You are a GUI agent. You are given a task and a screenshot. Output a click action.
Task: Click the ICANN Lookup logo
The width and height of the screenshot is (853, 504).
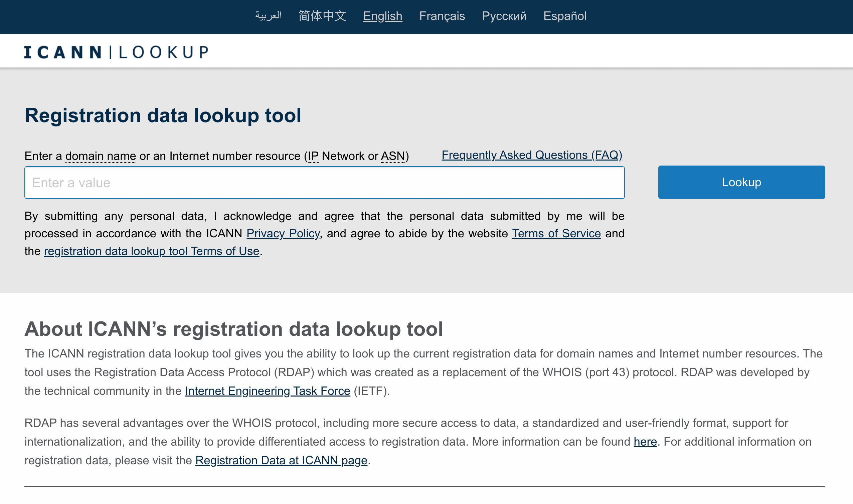[116, 52]
